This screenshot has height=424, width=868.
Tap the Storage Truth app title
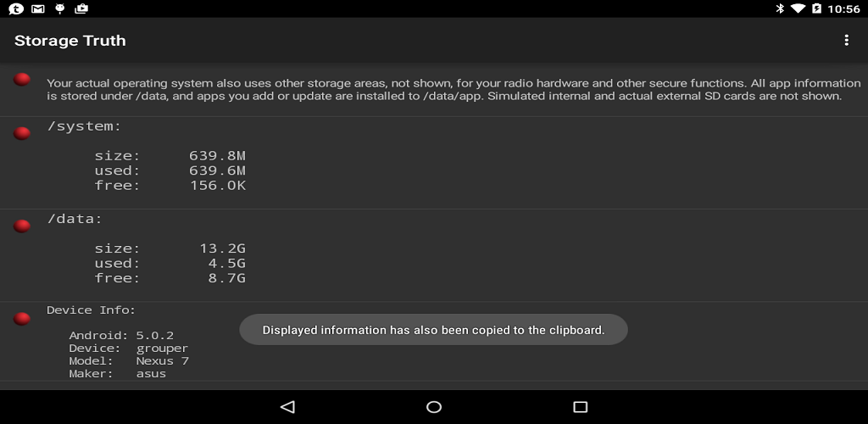[x=70, y=41]
